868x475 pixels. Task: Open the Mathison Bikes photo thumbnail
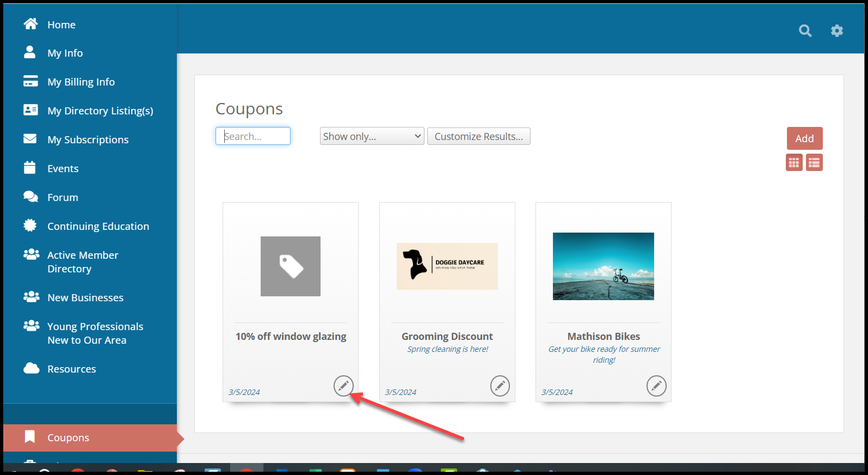[603, 266]
